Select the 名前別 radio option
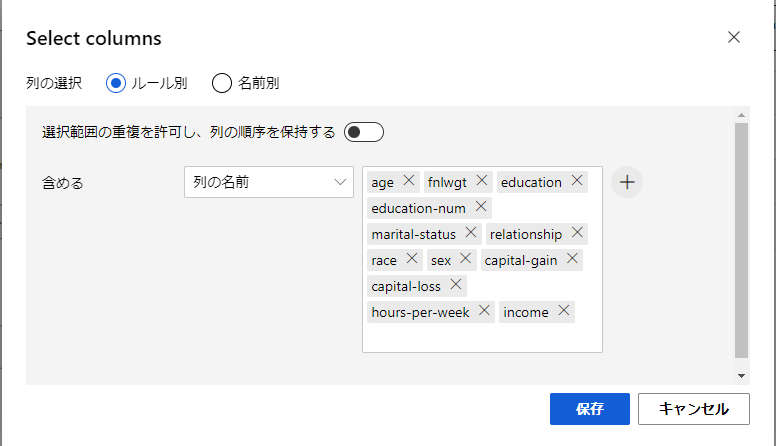The image size is (776, 446). click(x=222, y=83)
